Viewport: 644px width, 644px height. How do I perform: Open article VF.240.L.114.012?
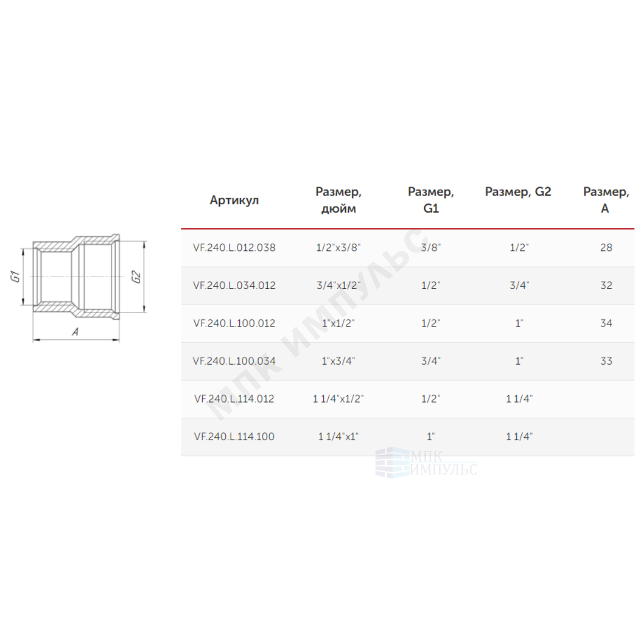[x=234, y=399]
